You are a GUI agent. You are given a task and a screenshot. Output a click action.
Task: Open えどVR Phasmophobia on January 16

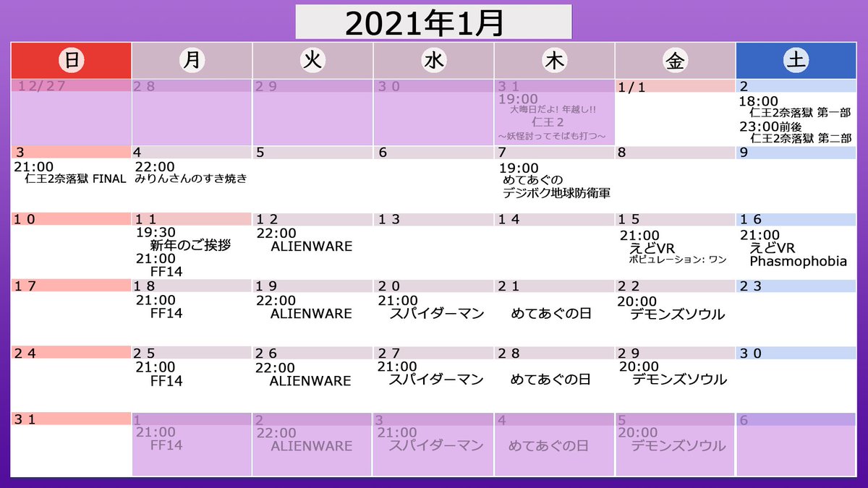[x=799, y=261]
